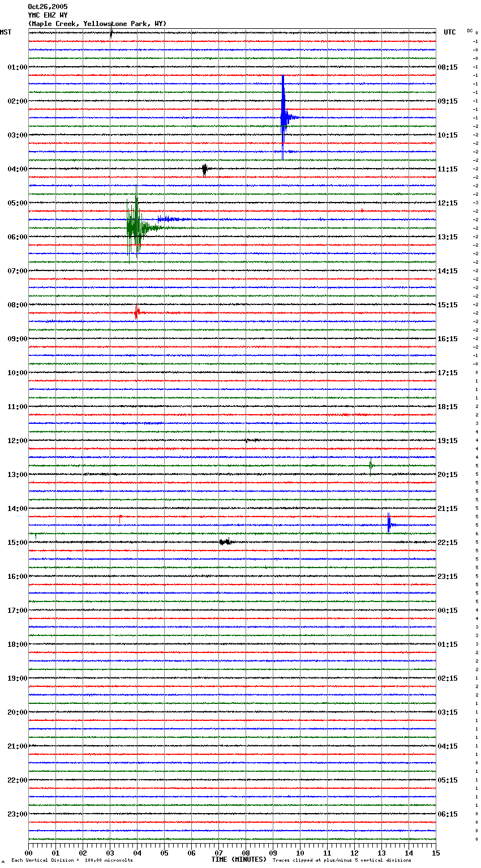Click the 10 minute axis tick label
The image size is (481, 868).
[300, 853]
